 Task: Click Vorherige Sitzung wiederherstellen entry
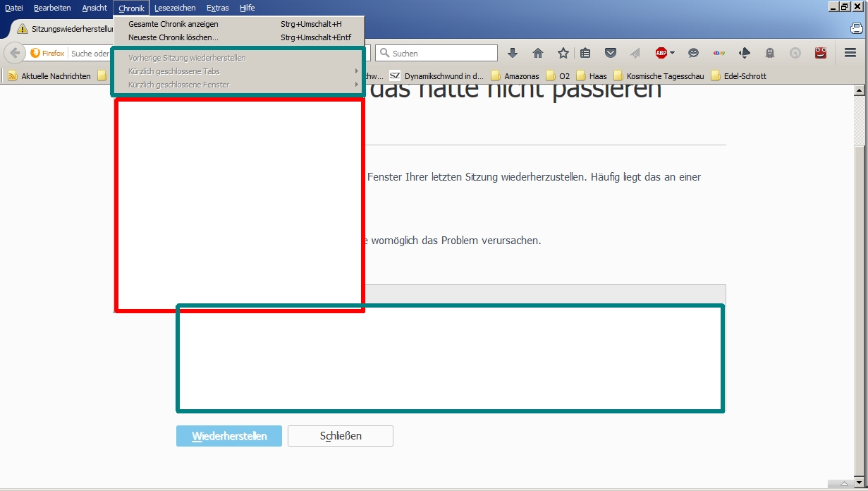click(239, 58)
